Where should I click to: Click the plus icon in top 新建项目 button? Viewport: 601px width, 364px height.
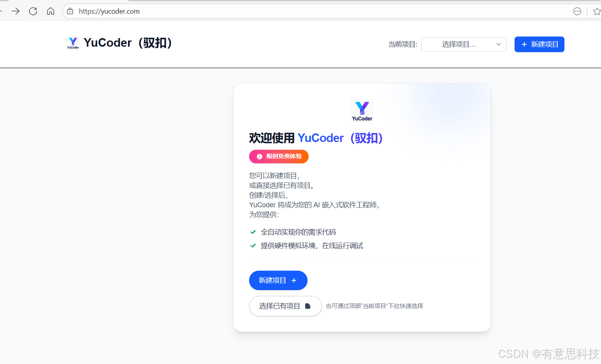[524, 44]
